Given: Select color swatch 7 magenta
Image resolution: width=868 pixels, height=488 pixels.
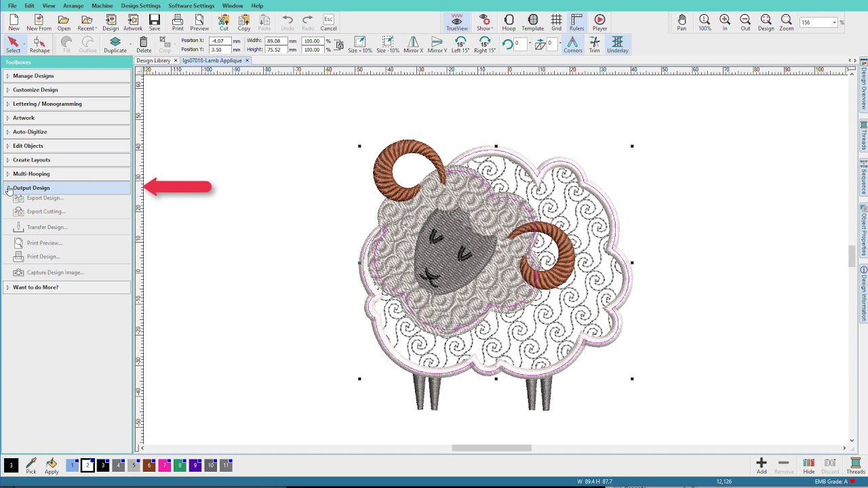Looking at the screenshot, I should [164, 465].
